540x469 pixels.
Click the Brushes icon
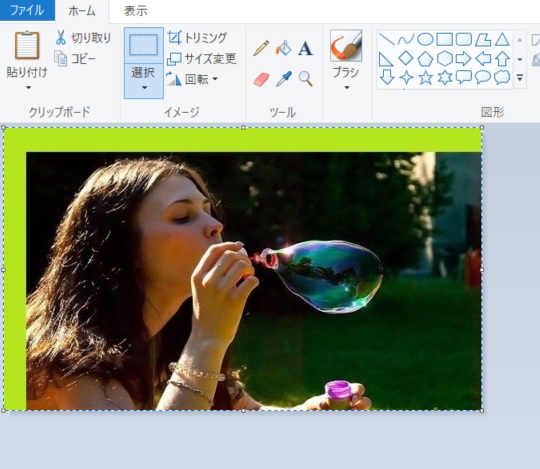point(346,46)
